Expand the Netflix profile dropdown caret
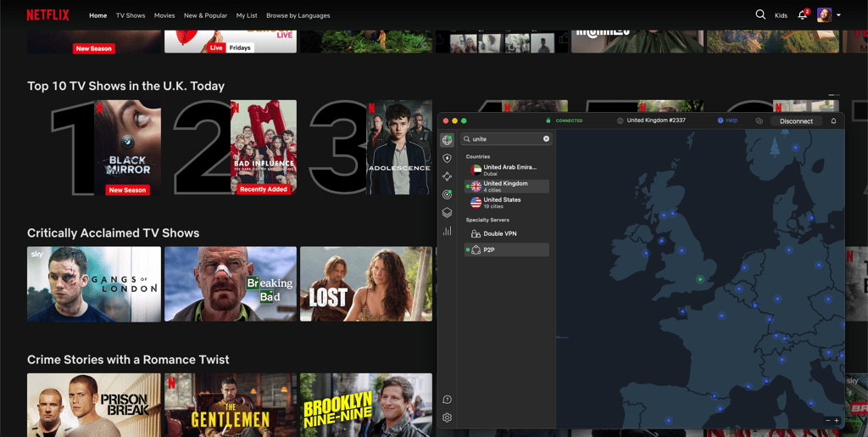 838,15
